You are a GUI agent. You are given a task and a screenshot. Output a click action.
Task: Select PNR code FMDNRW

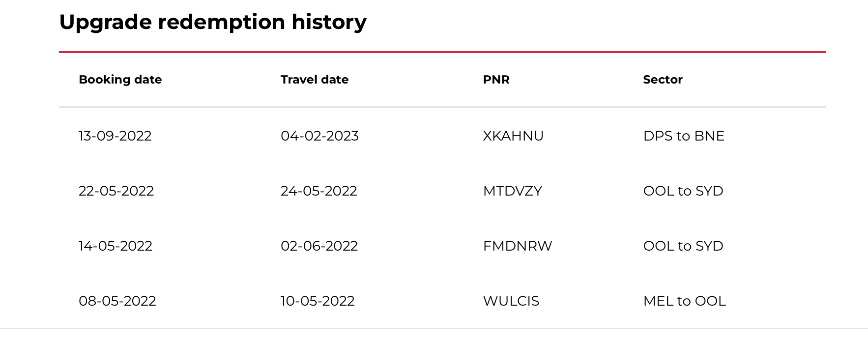[x=518, y=246]
